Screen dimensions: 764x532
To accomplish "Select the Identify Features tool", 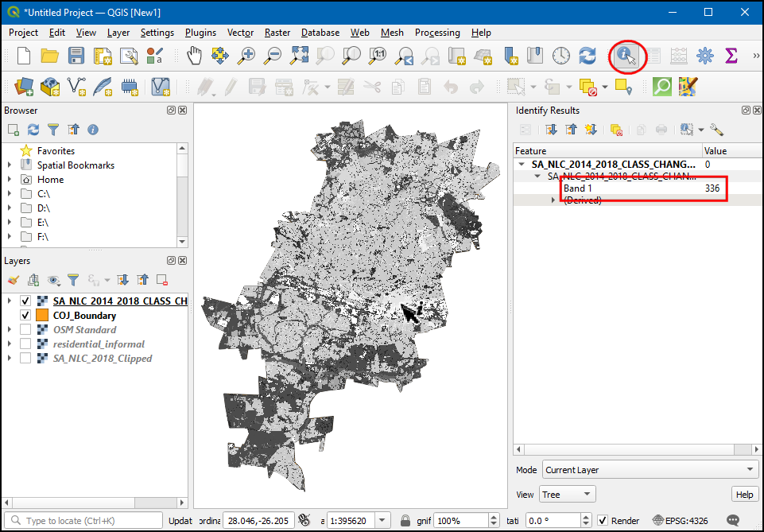I will point(626,56).
